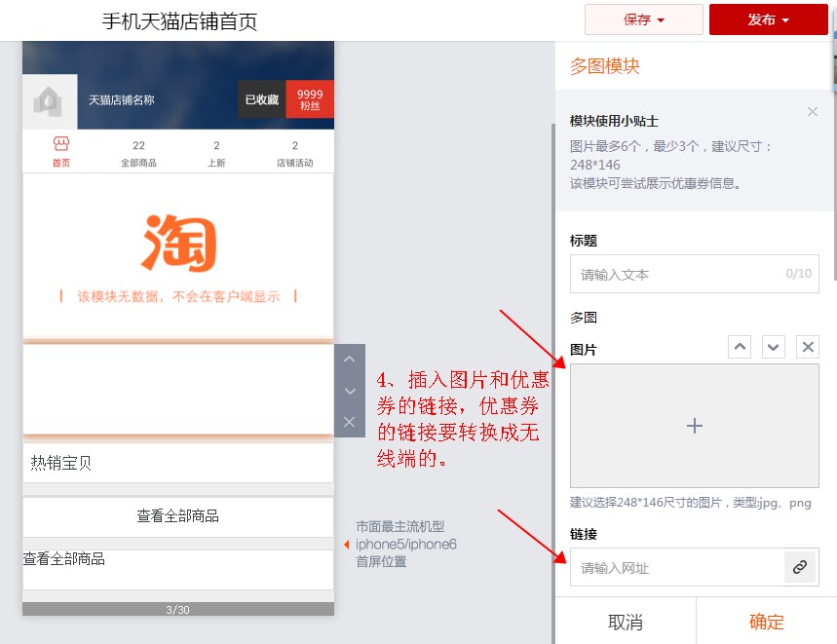837x644 pixels.
Task: Open the 发布 dropdown menu
Action: (768, 19)
